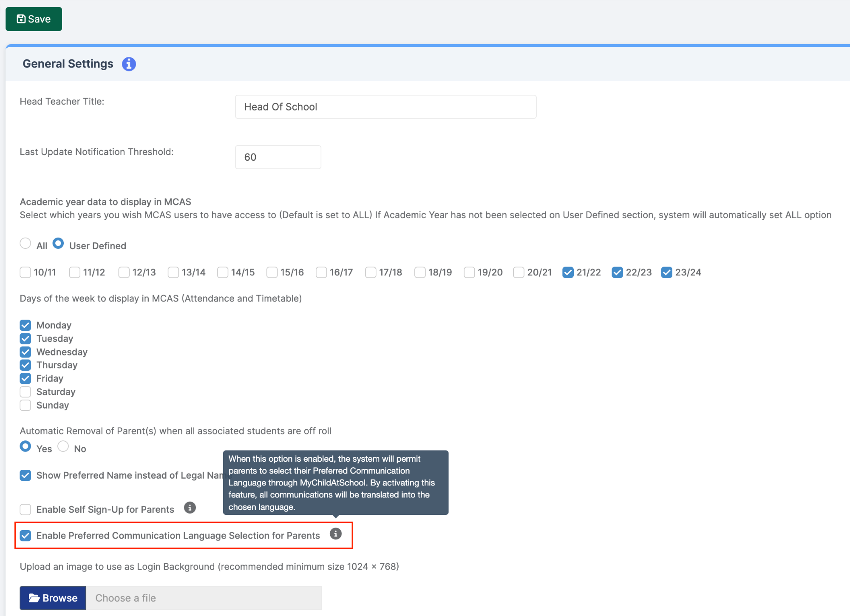Click the 'Academic year data to display in MCAS' text
This screenshot has width=850, height=616.
[x=105, y=202]
